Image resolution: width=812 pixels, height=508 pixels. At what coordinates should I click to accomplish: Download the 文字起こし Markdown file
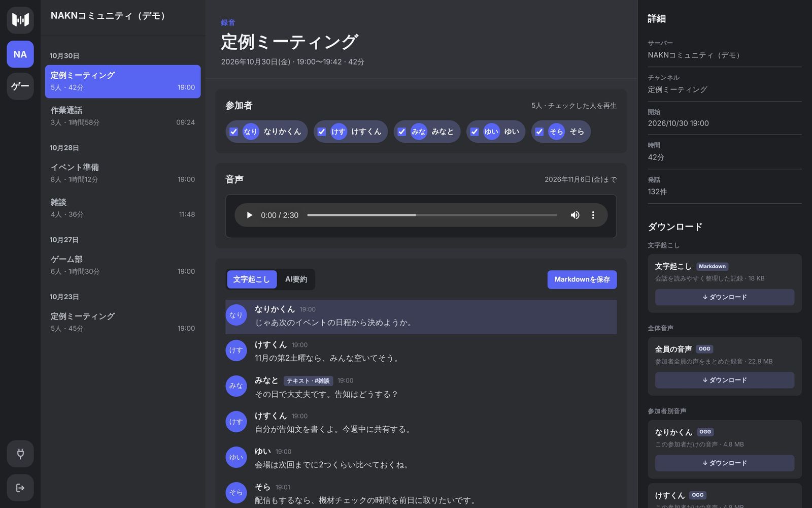pos(725,297)
